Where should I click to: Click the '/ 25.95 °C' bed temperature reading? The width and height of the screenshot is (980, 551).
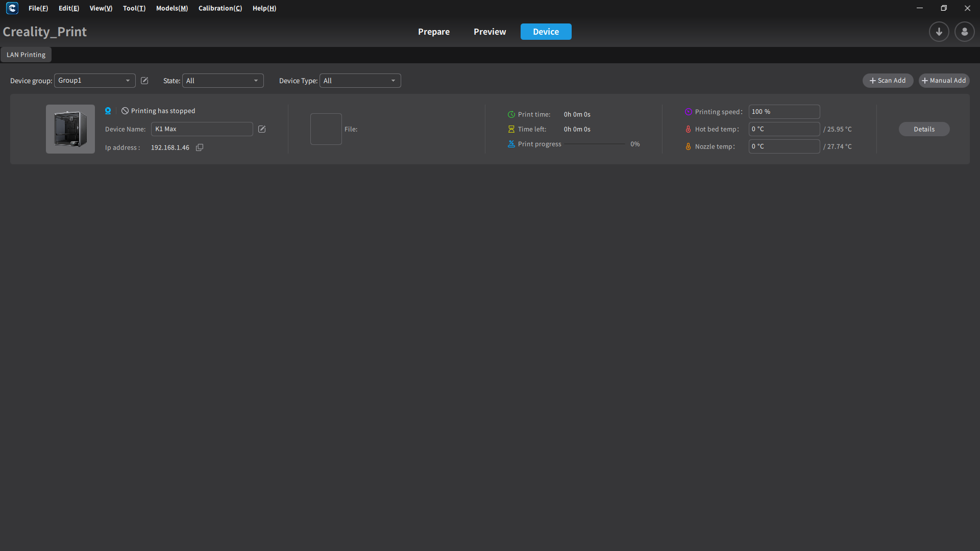837,129
